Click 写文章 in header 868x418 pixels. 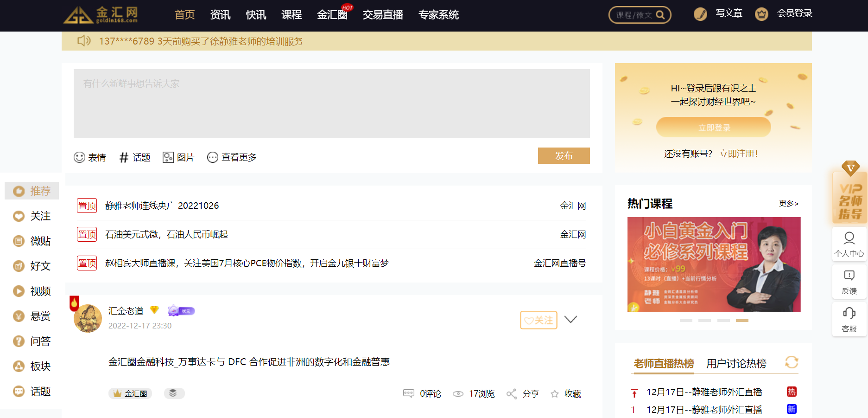(x=729, y=13)
